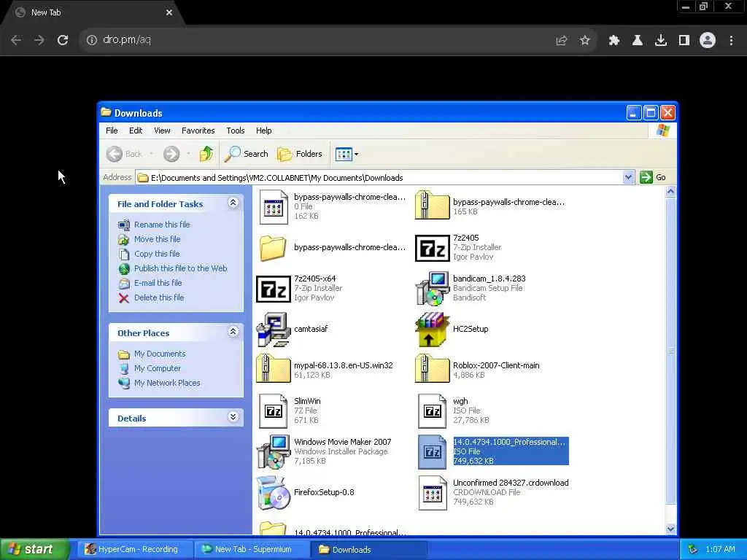Click the browser reload button

(x=63, y=40)
